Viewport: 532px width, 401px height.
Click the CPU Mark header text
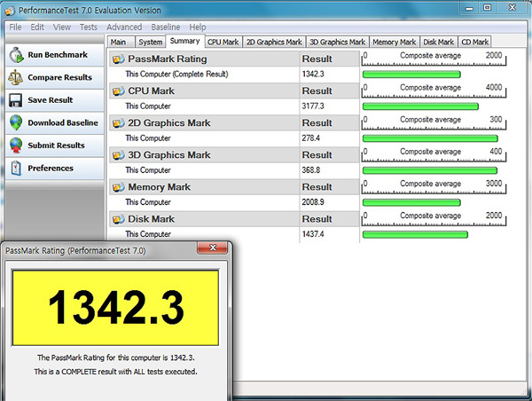point(151,91)
